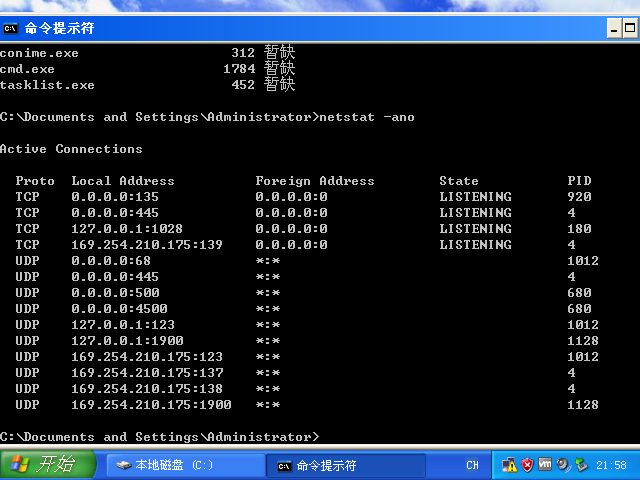Click the local address 127.0.0.1:1028
The width and height of the screenshot is (640, 480).
127,229
